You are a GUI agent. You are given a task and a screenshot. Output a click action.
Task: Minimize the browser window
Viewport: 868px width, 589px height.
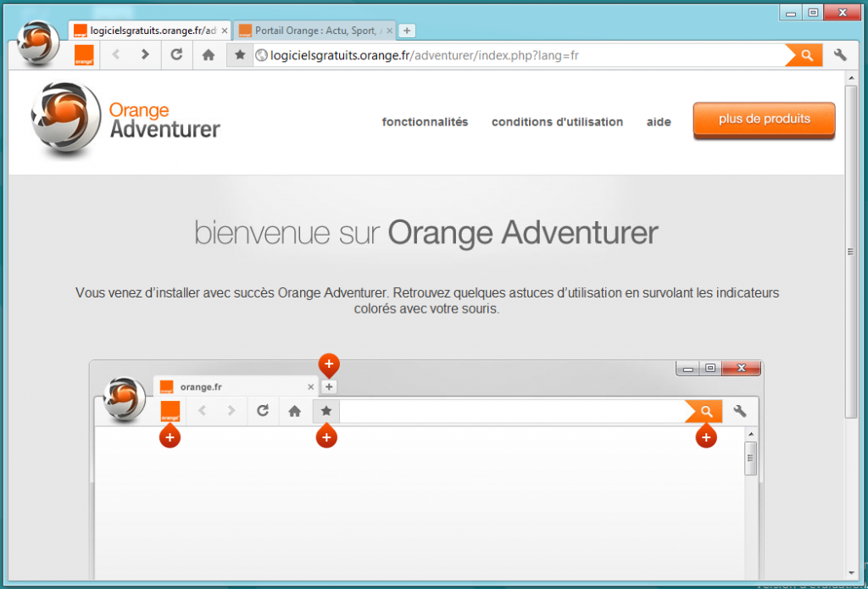[x=791, y=13]
